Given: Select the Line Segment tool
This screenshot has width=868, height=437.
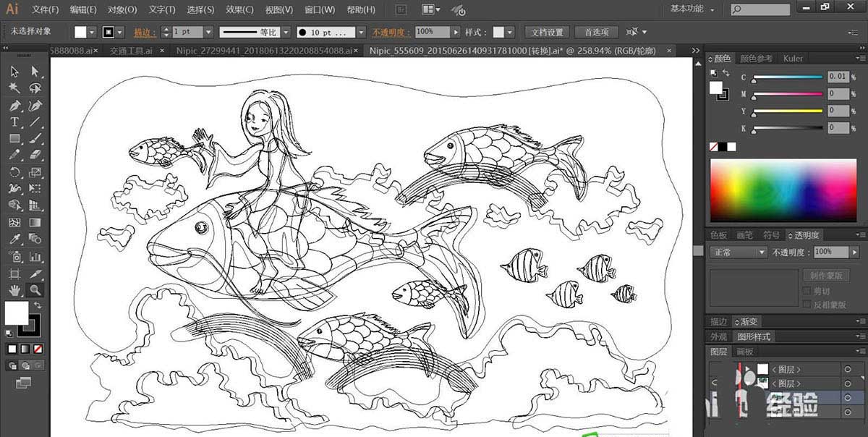Looking at the screenshot, I should click(35, 122).
